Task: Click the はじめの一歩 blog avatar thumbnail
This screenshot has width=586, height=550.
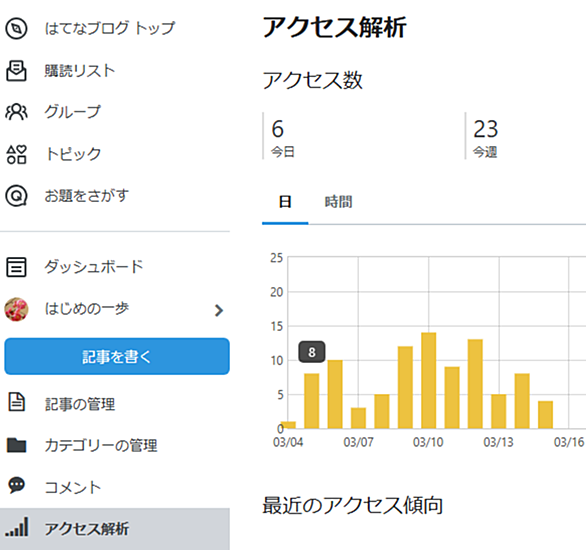Action: coord(16,309)
